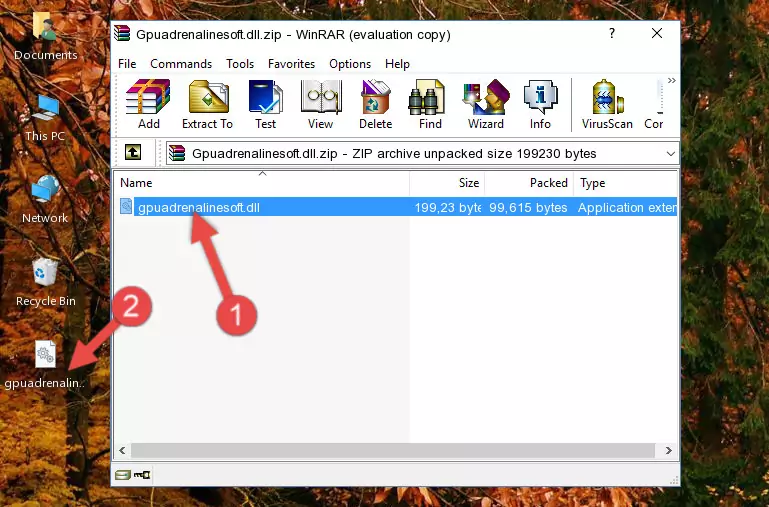Viewport: 769px width, 507px height.
Task: Run the Test archive tool
Action: click(x=265, y=104)
